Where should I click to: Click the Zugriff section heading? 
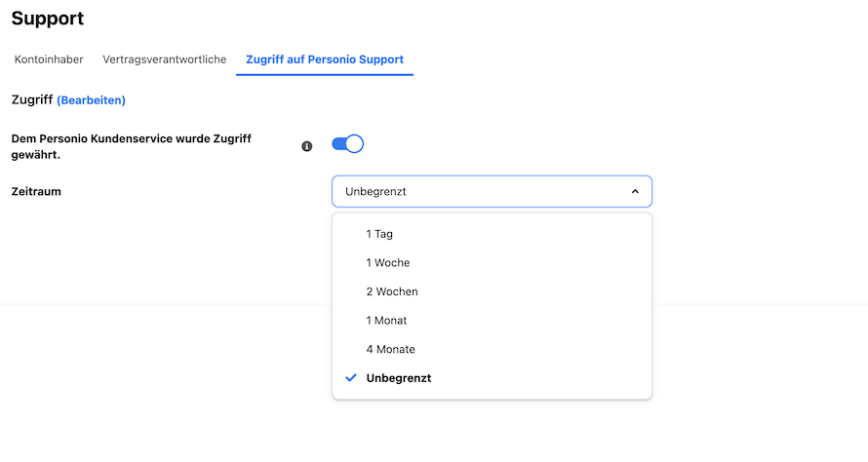32,99
